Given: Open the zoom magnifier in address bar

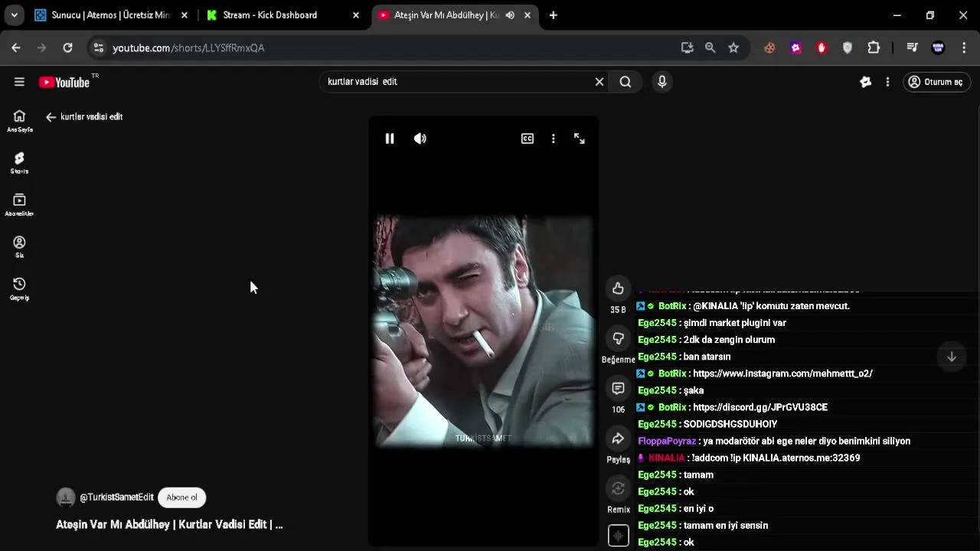Looking at the screenshot, I should [x=710, y=47].
